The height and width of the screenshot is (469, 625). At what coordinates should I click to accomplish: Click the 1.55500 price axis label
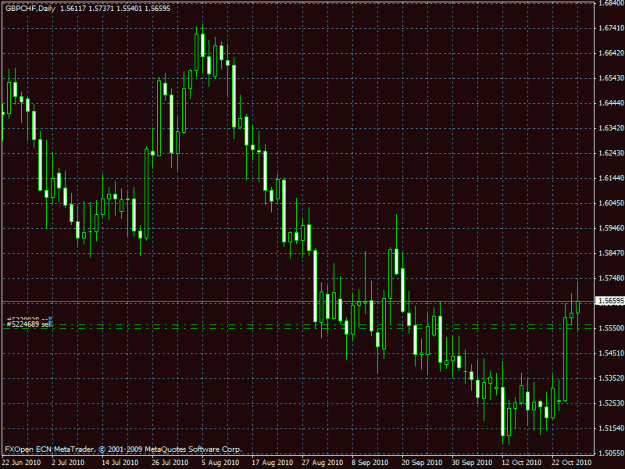click(x=611, y=328)
